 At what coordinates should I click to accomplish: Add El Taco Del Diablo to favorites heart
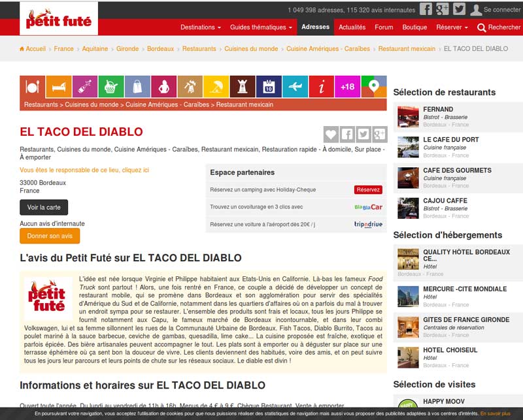point(331,135)
